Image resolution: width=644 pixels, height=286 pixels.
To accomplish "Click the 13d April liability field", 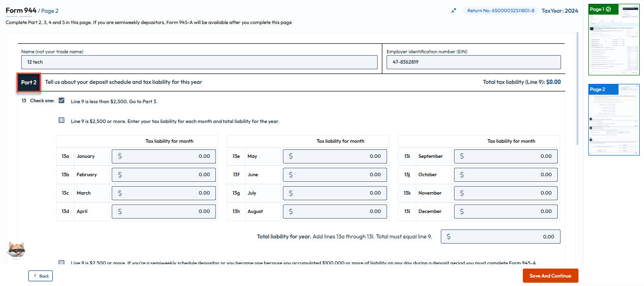I will coord(164,212).
